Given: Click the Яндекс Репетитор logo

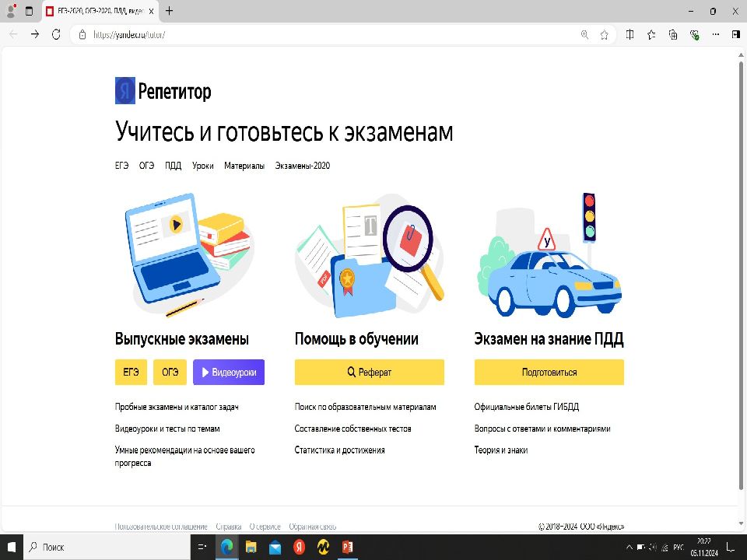Looking at the screenshot, I should point(163,91).
